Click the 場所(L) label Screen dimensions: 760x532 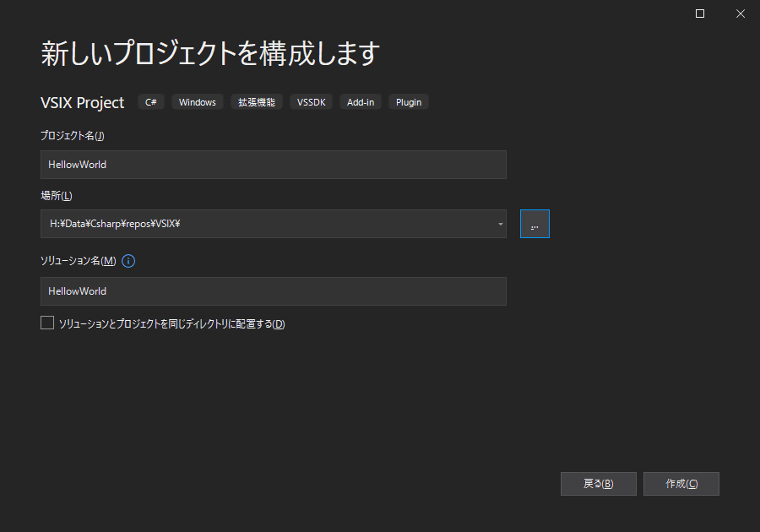[x=57, y=196]
